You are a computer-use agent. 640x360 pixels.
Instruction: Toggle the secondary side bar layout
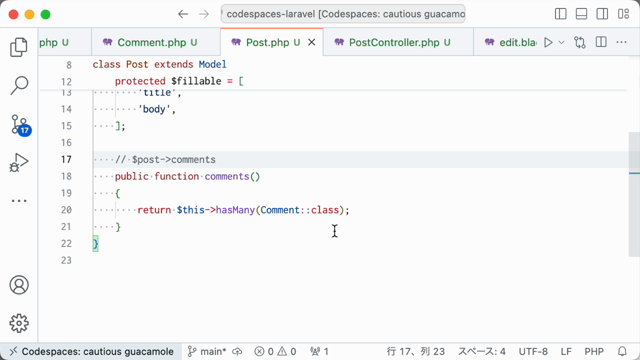tap(602, 14)
